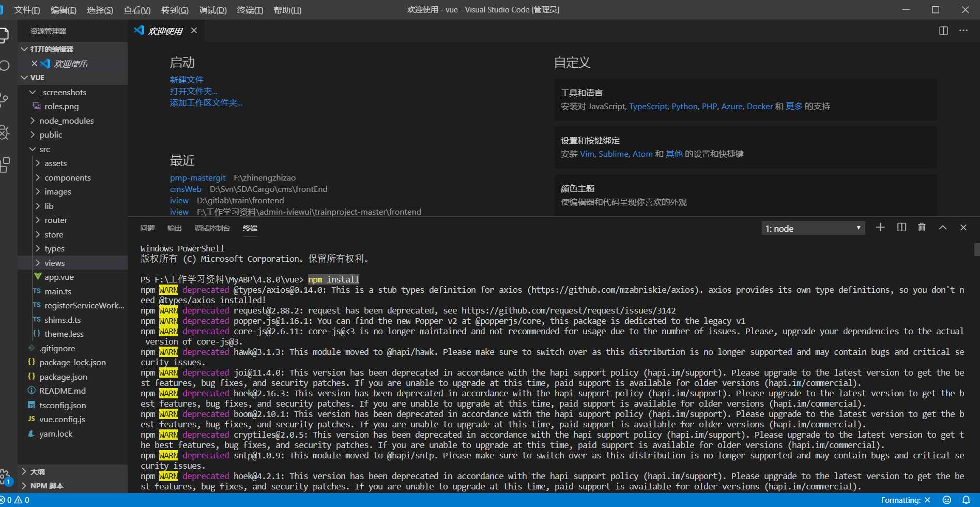Open the feedback smiley in status bar
980x507 pixels.
click(947, 500)
